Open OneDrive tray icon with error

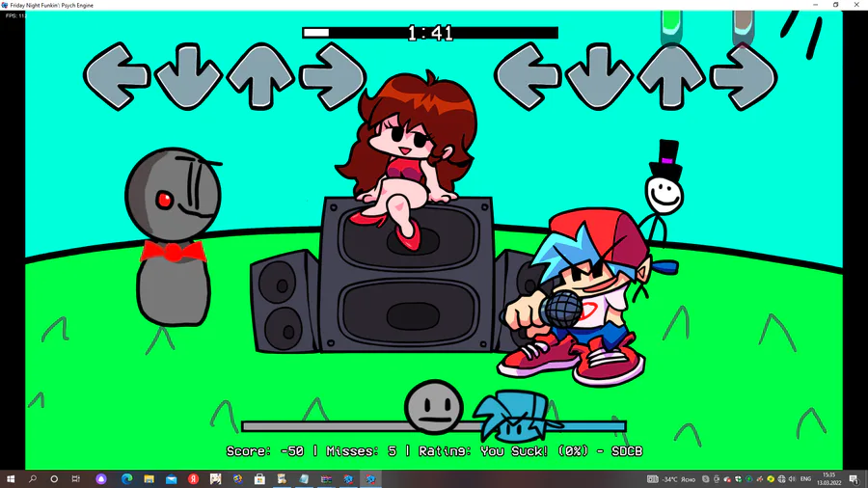pos(727,479)
